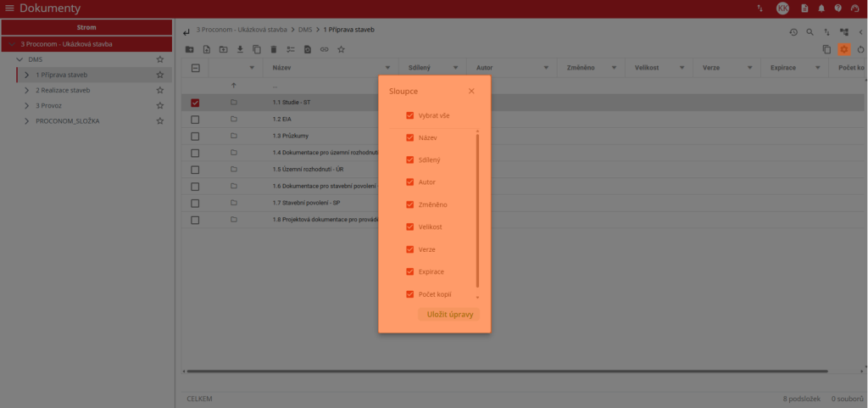Open the hamburger main menu

pos(9,8)
